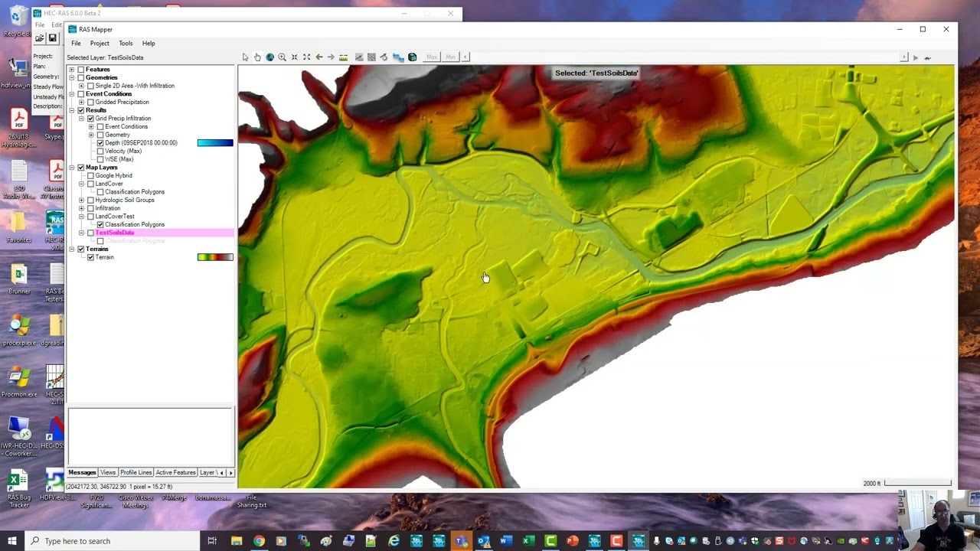This screenshot has height=551, width=980.
Task: Expand the Infiltration layer node
Action: tap(81, 208)
